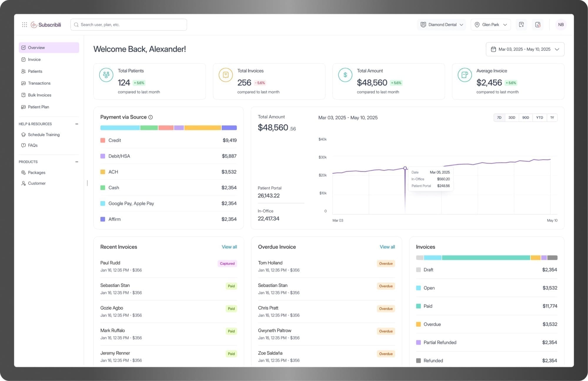This screenshot has width=588, height=381.
Task: Click the Subscribili logo
Action: click(x=46, y=25)
